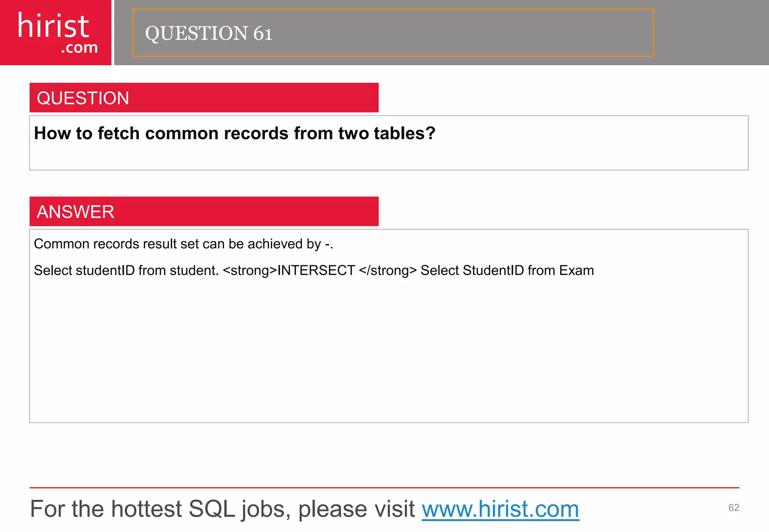Click the 'Common records result set' line
Screen dimensions: 769x532
point(183,244)
